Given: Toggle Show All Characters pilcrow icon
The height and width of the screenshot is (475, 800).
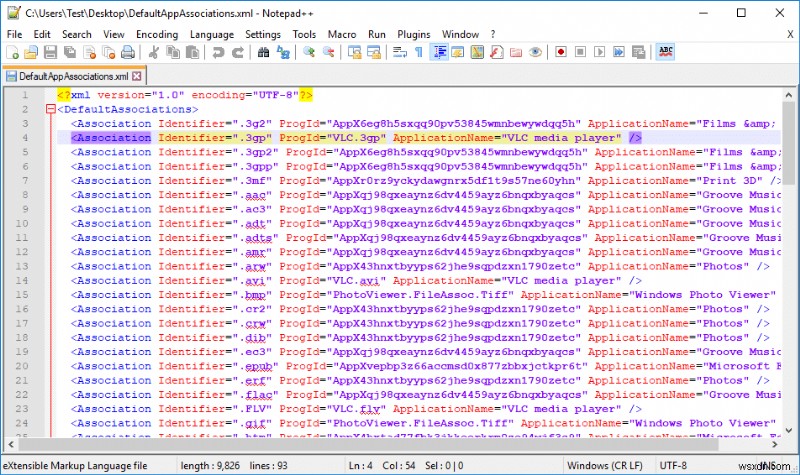Looking at the screenshot, I should pyautogui.click(x=418, y=52).
